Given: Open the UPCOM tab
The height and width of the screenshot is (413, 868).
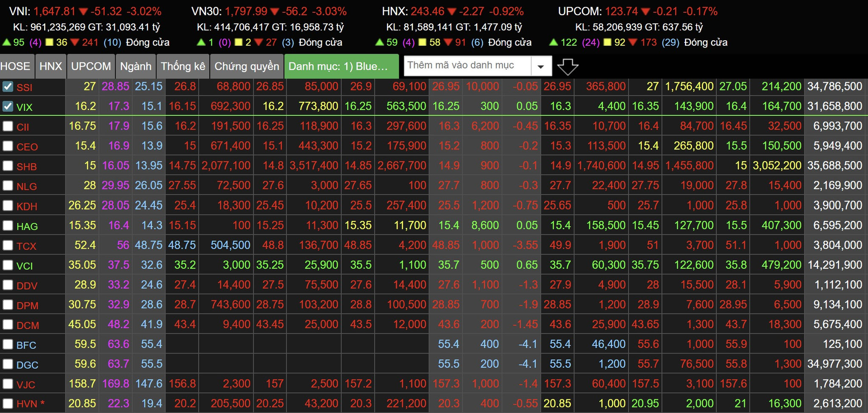Looking at the screenshot, I should click(x=91, y=67).
